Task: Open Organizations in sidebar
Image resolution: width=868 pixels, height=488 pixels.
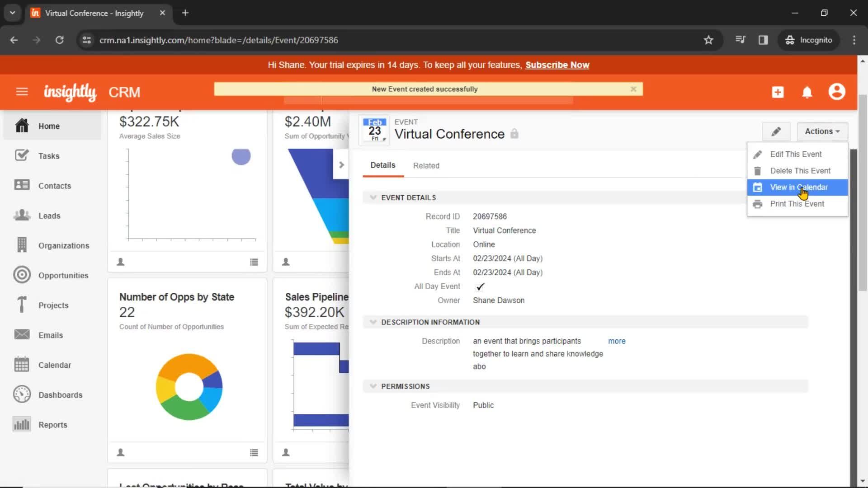Action: [64, 245]
